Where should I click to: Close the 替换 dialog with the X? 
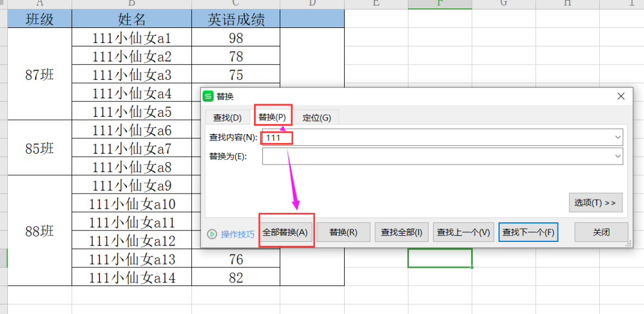[621, 96]
